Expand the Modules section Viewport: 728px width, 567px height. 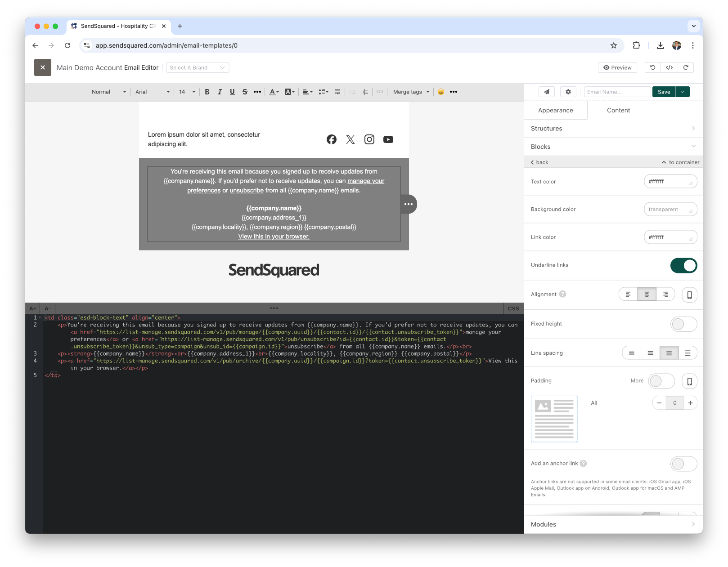pos(613,524)
